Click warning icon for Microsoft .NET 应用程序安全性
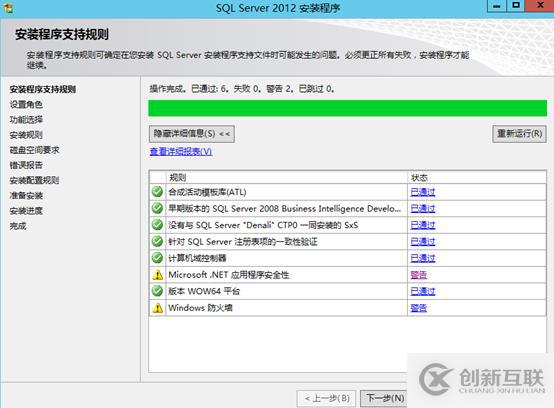Screen dimensions: 554x408 coord(158,275)
